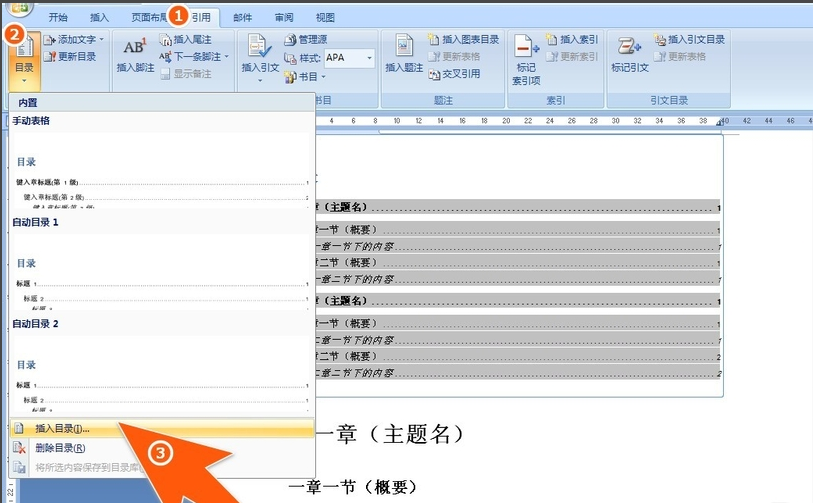Choose 插入目录(I)... from the menu
This screenshot has height=503, width=813.
162,428
